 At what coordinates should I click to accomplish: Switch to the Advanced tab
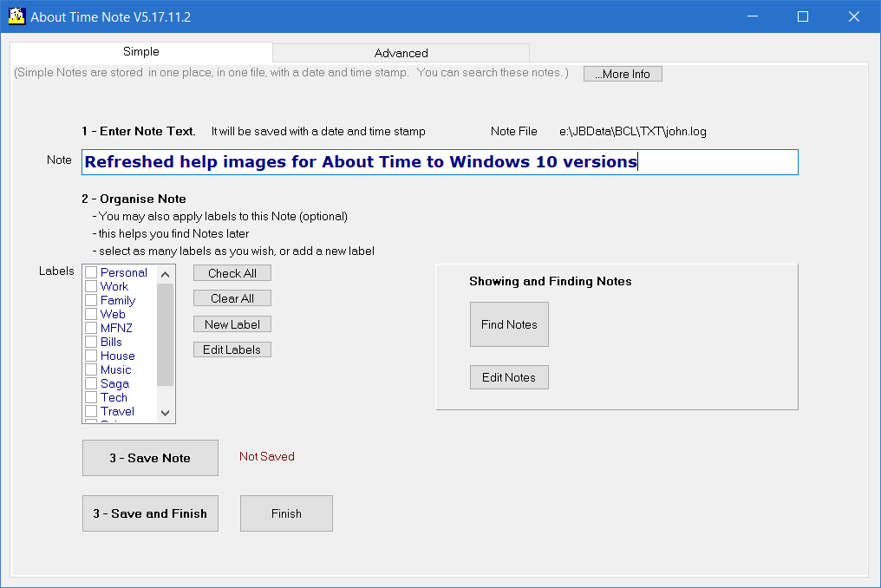[x=401, y=53]
